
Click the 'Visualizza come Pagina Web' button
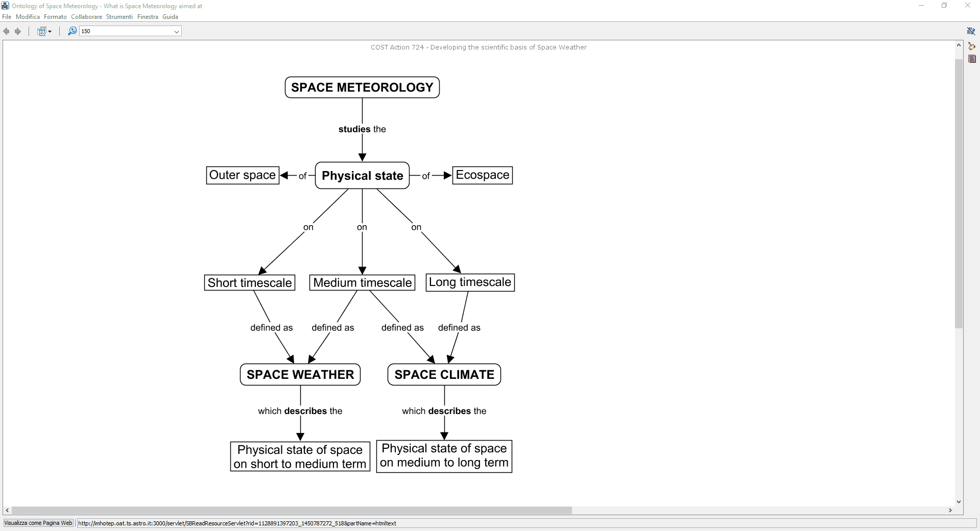tap(38, 523)
